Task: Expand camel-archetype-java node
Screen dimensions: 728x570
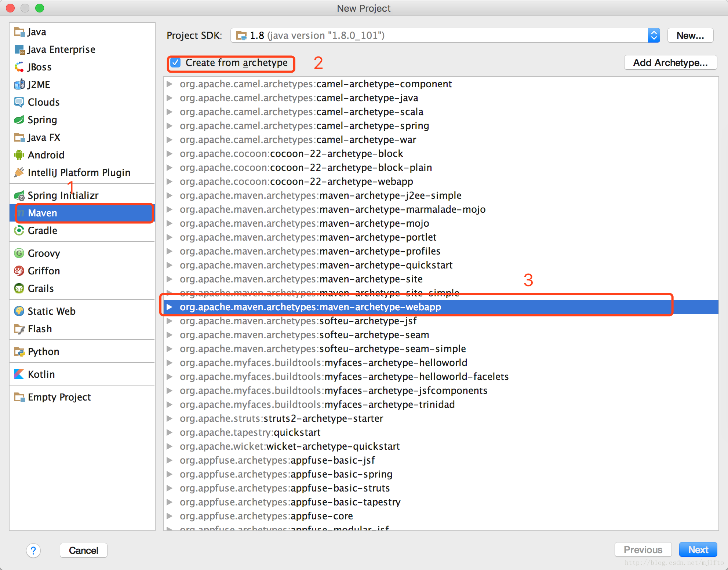Action: [x=170, y=98]
